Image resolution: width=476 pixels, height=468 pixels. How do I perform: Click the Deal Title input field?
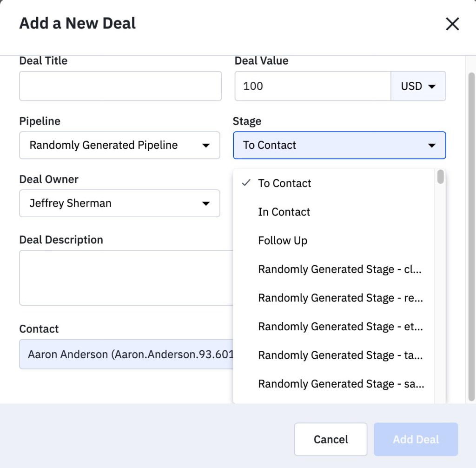coord(120,86)
